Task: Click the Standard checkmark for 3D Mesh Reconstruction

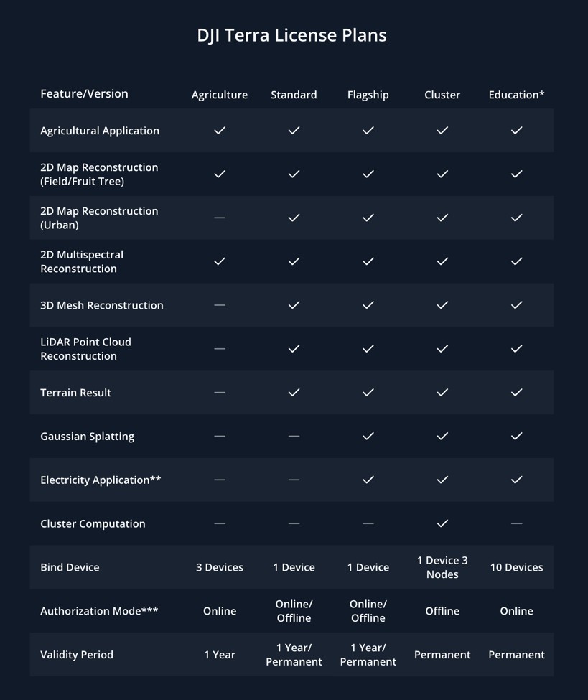Action: click(294, 305)
